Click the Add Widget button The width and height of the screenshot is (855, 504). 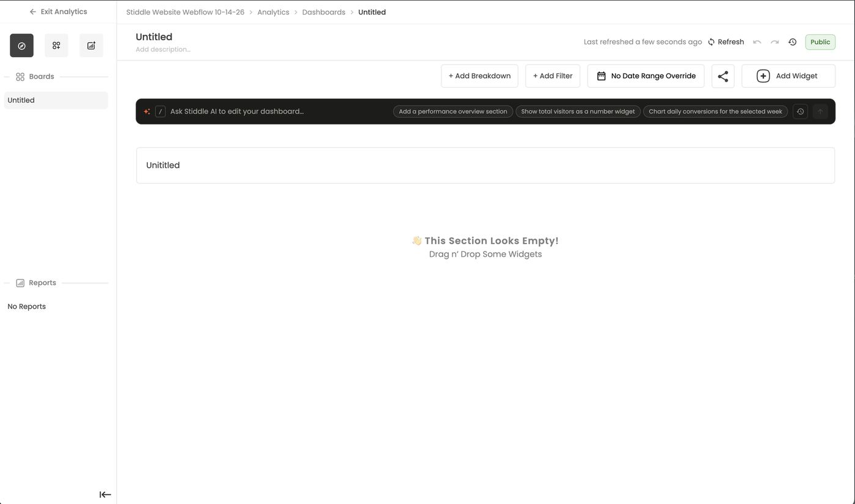(x=788, y=76)
